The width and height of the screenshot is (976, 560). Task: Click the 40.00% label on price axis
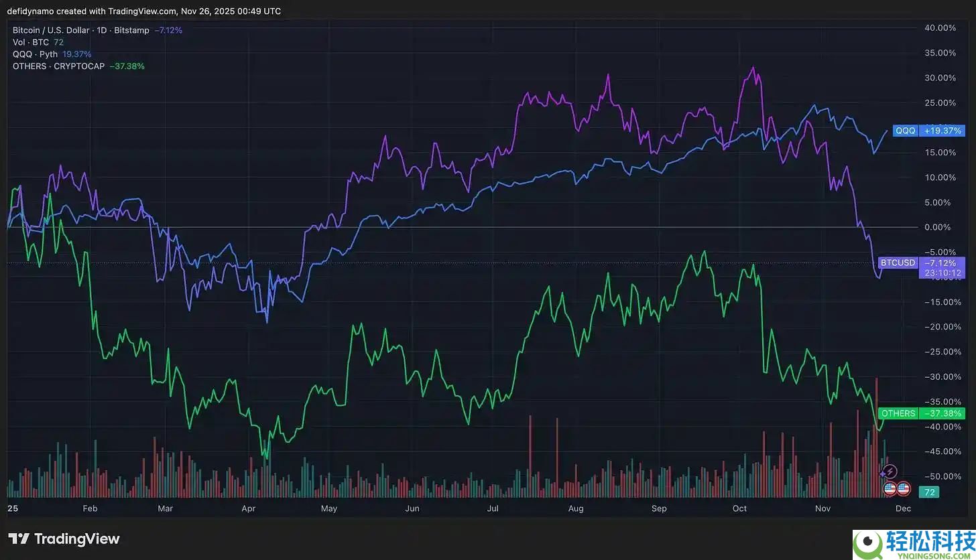940,28
